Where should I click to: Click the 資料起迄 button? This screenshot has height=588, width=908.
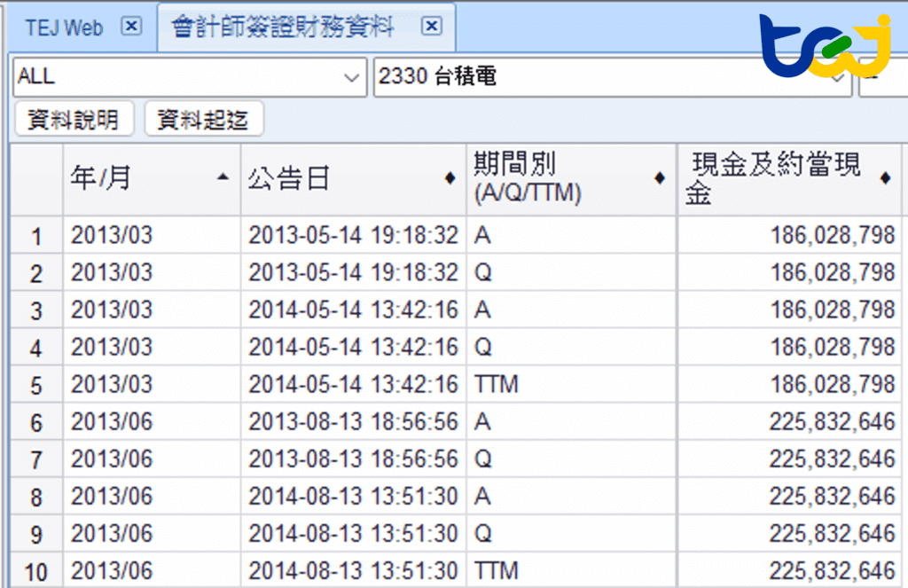coord(204,120)
